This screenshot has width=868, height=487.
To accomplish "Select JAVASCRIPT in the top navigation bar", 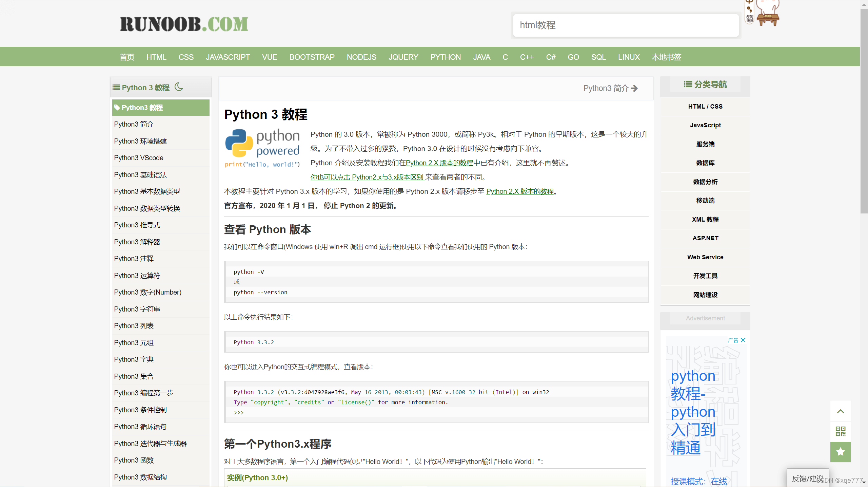I will 228,57.
